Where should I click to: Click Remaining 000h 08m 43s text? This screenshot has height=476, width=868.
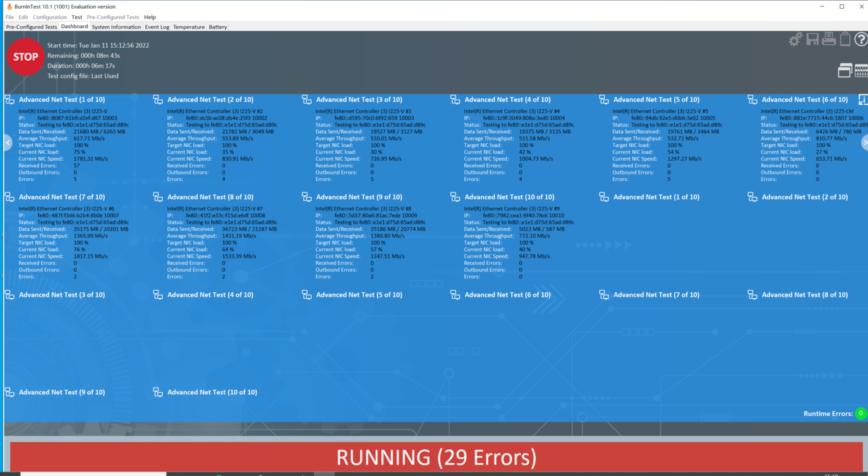tap(84, 55)
